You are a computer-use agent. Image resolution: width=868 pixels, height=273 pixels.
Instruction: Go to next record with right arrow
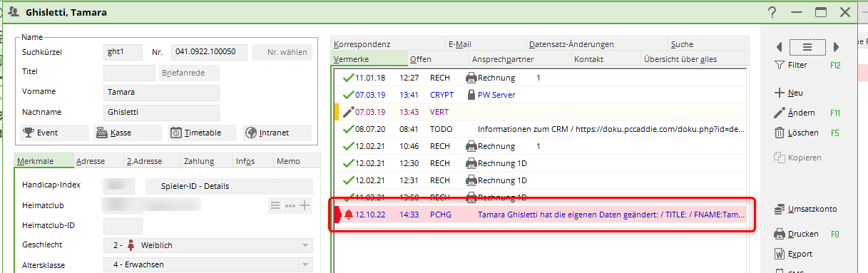tap(837, 47)
